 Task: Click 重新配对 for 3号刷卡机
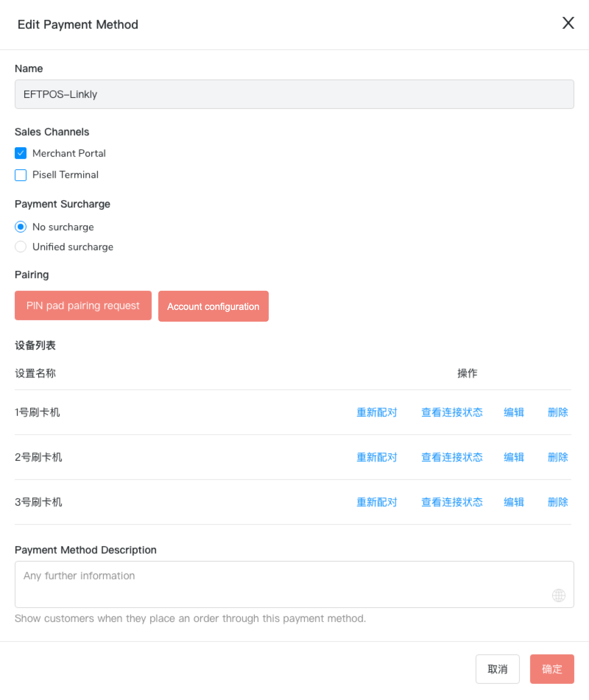(377, 502)
